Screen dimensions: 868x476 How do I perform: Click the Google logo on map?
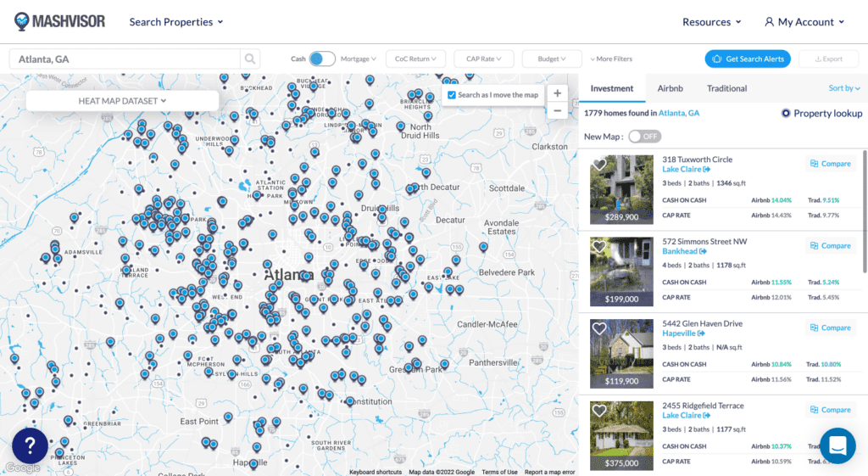pos(22,468)
